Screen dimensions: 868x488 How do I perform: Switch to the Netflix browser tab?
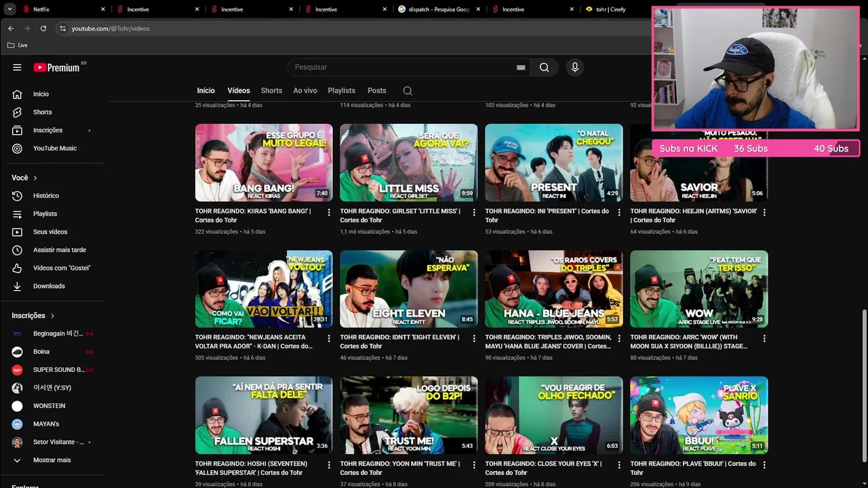pos(64,9)
